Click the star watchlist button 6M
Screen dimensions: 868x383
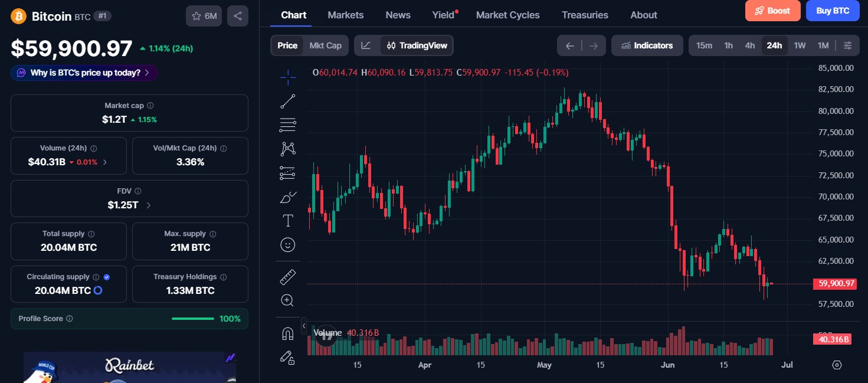(x=204, y=16)
